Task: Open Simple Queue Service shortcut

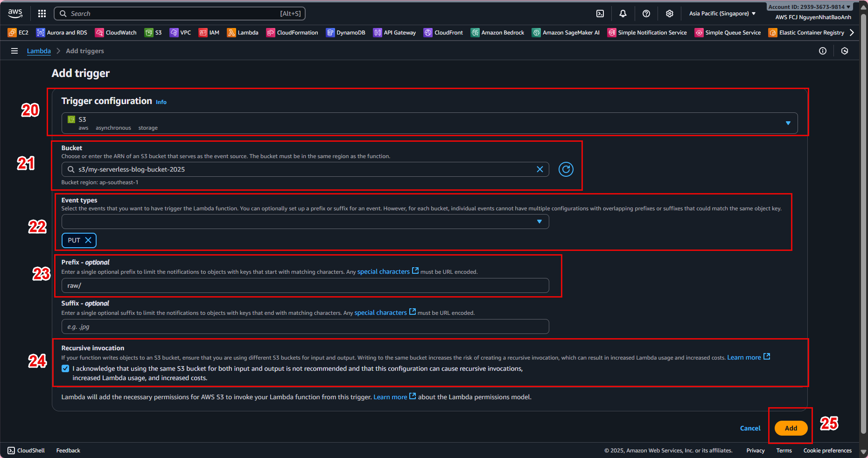Action: [x=728, y=33]
